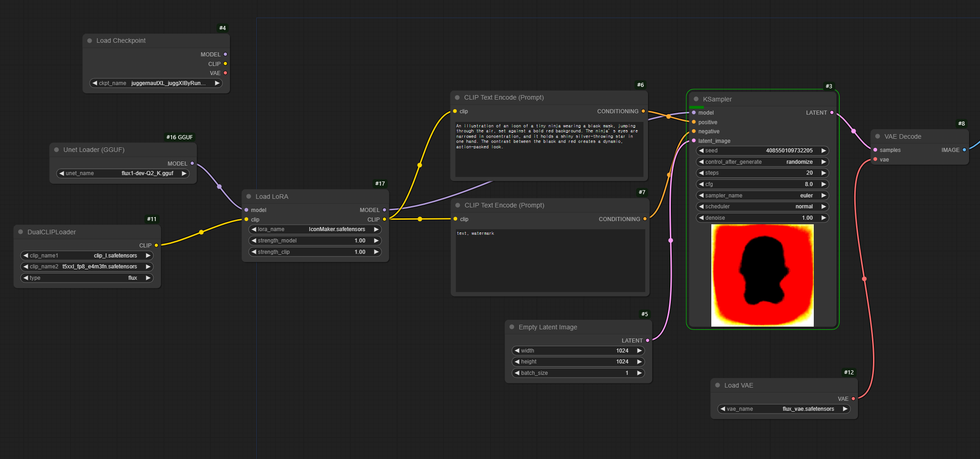Increase batch_size with its right arrow
980x459 pixels.
639,373
